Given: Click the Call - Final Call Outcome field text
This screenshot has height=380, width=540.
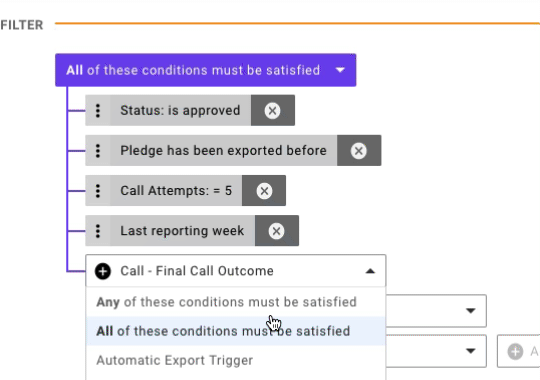Looking at the screenshot, I should pos(197,271).
